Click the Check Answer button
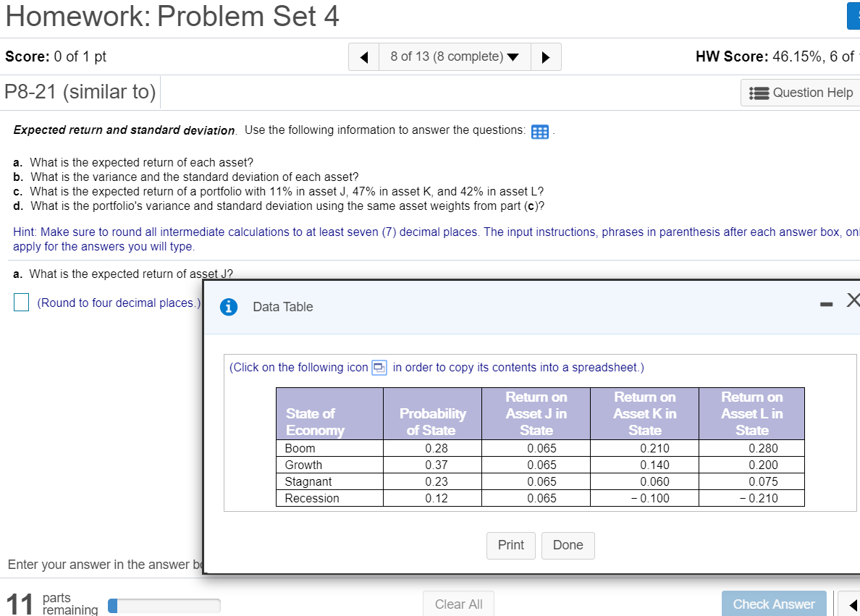This screenshot has height=616, width=860. tap(774, 604)
